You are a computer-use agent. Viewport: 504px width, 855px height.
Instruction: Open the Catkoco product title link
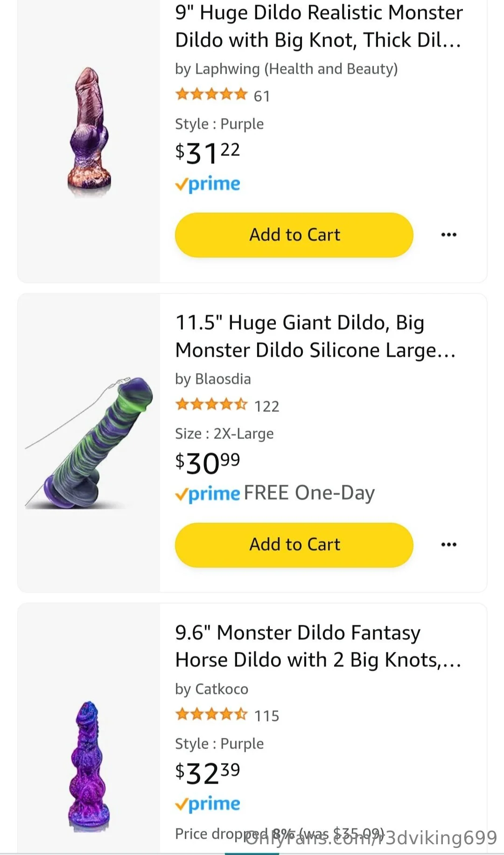click(x=317, y=646)
